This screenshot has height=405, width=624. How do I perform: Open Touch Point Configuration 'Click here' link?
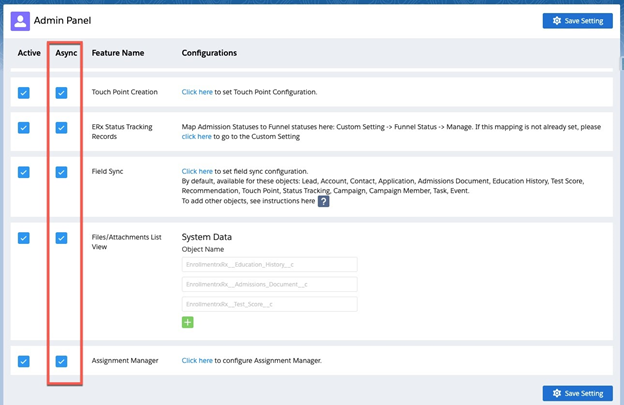pyautogui.click(x=197, y=92)
